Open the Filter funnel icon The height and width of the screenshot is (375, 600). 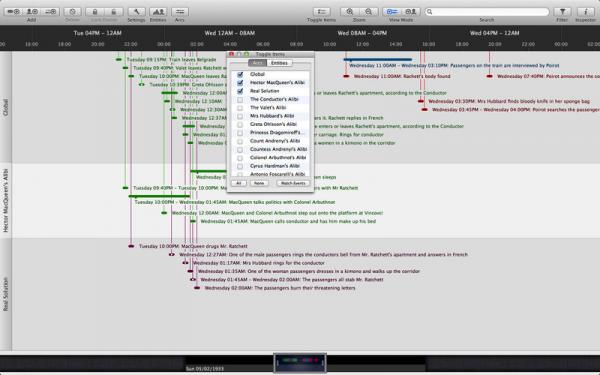click(x=562, y=12)
